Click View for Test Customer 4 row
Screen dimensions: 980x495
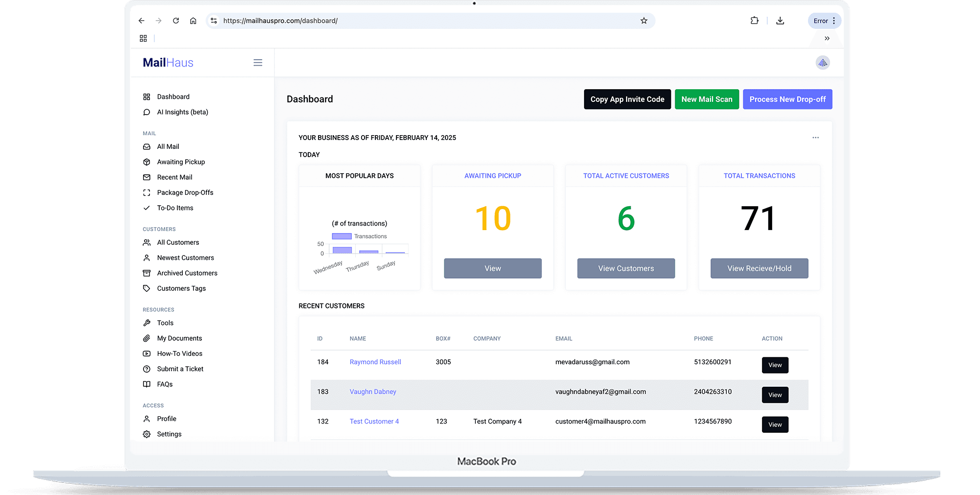pyautogui.click(x=775, y=424)
